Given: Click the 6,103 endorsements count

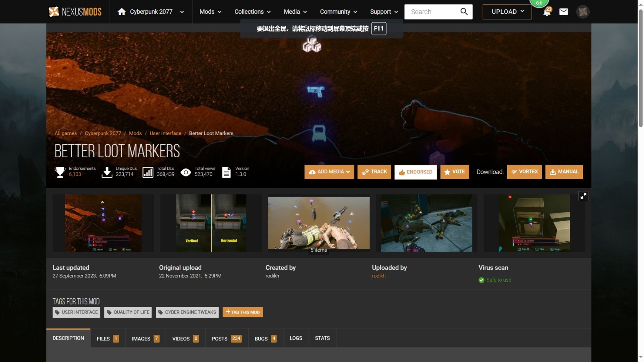Looking at the screenshot, I should (75, 174).
